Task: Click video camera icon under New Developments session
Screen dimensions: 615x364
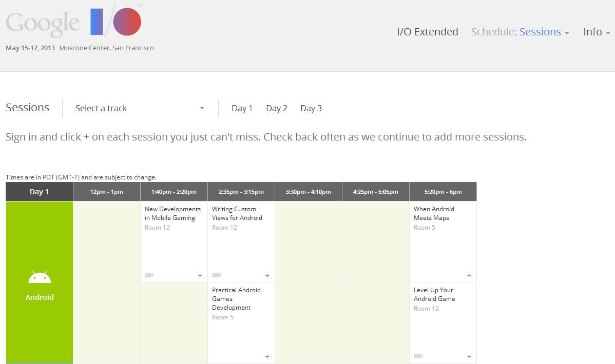Action: pos(149,275)
